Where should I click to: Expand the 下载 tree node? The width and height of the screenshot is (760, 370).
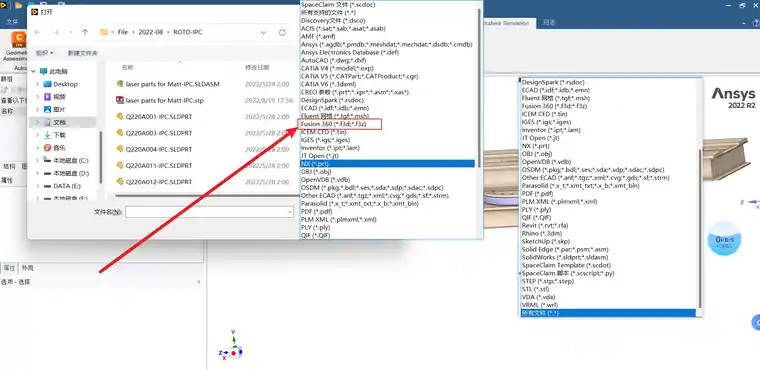tap(38, 135)
